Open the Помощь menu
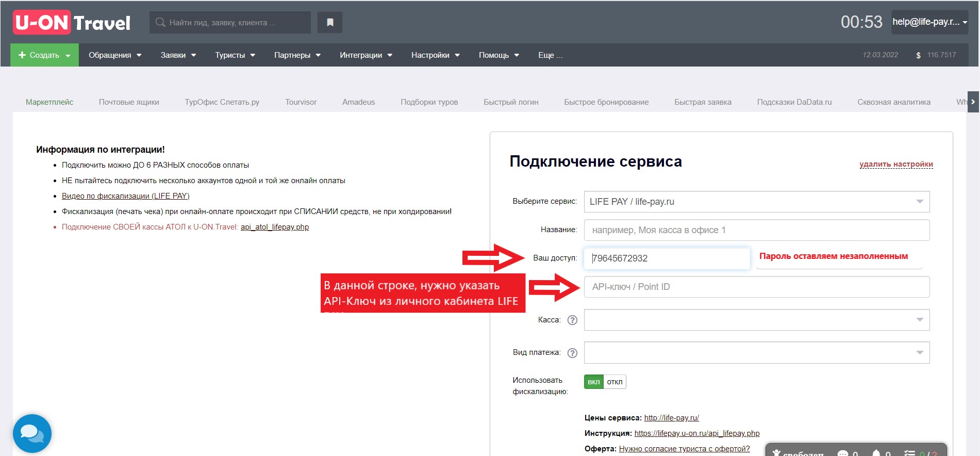This screenshot has height=456, width=980. point(499,55)
